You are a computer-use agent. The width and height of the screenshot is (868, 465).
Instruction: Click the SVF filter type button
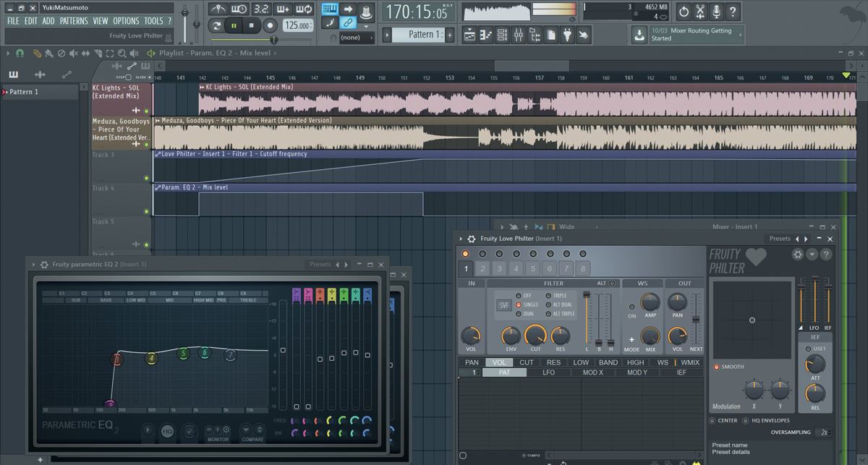504,305
